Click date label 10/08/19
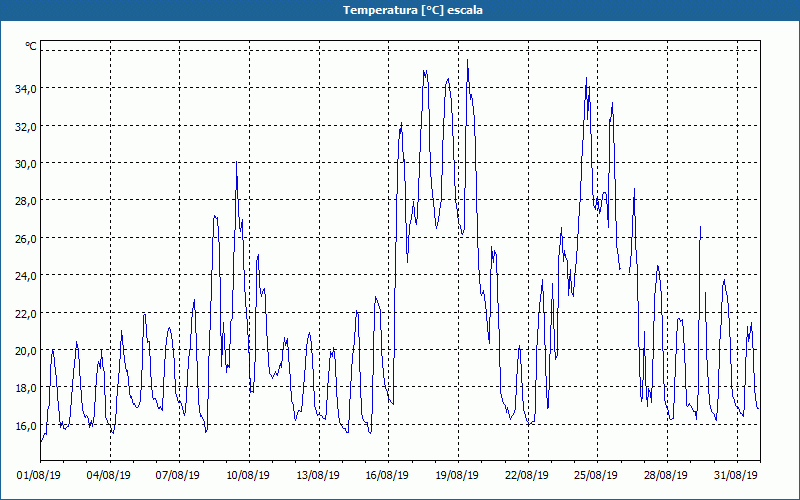The height and width of the screenshot is (500, 800). pos(248,475)
